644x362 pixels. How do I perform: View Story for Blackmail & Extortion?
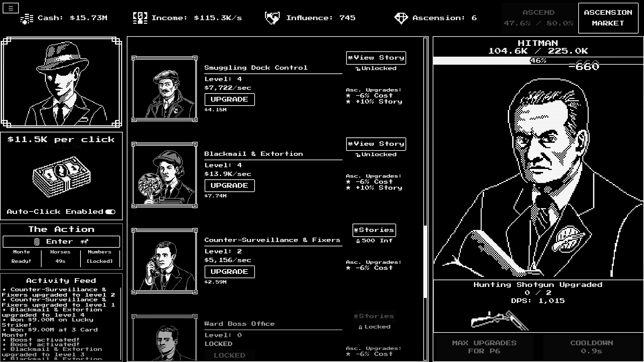[376, 144]
